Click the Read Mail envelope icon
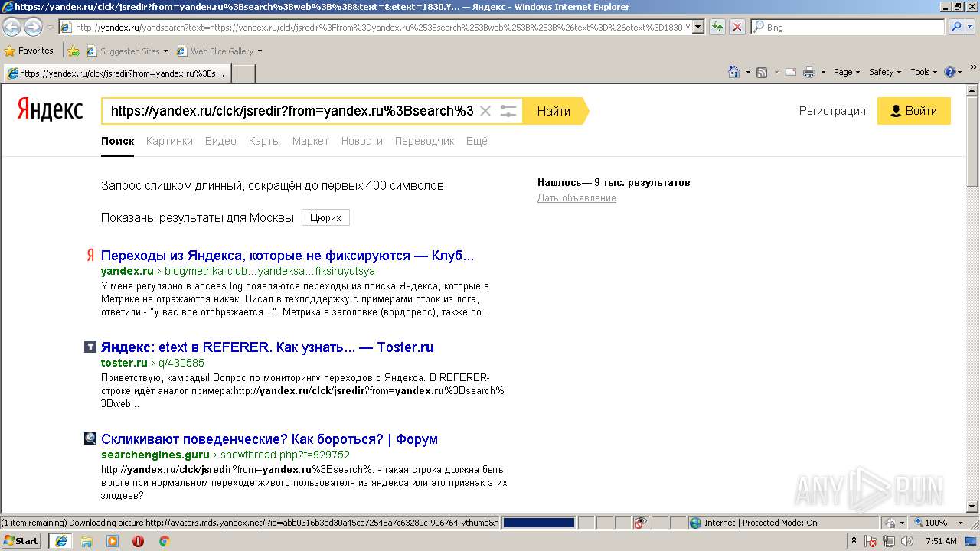 pos(791,72)
